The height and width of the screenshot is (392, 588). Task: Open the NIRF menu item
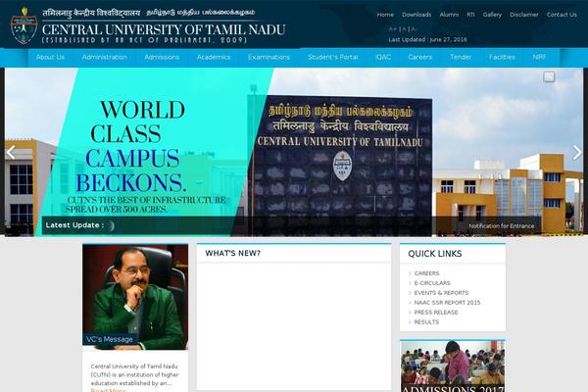539,57
